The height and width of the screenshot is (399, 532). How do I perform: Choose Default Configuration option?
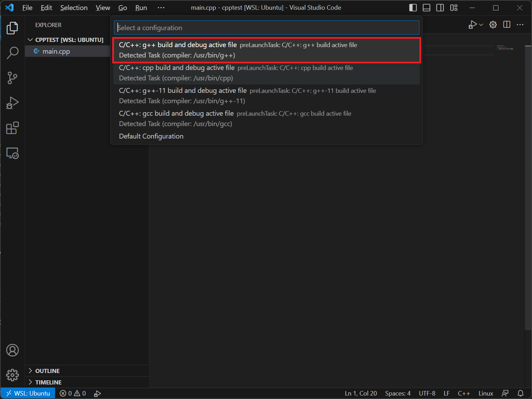pyautogui.click(x=151, y=136)
